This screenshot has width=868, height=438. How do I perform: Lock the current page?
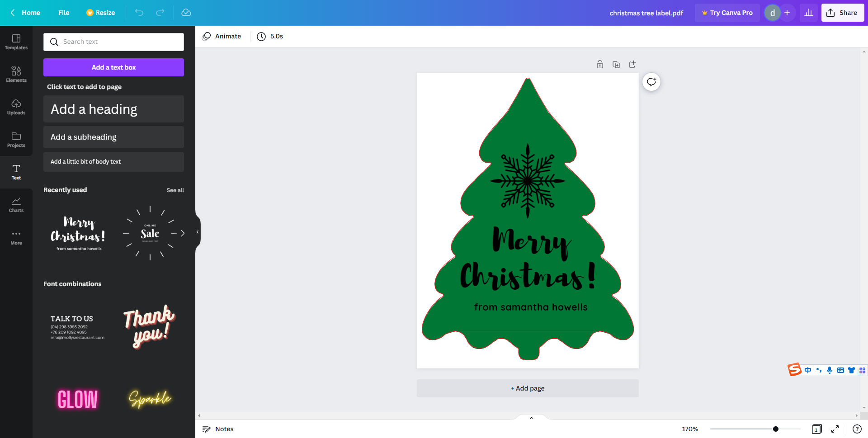[600, 64]
